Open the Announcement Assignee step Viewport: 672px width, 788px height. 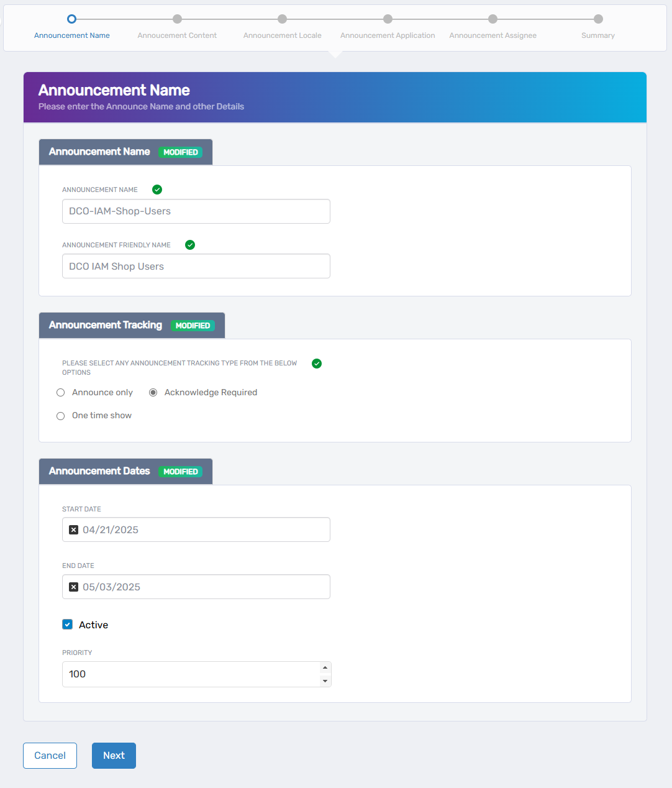pyautogui.click(x=493, y=19)
